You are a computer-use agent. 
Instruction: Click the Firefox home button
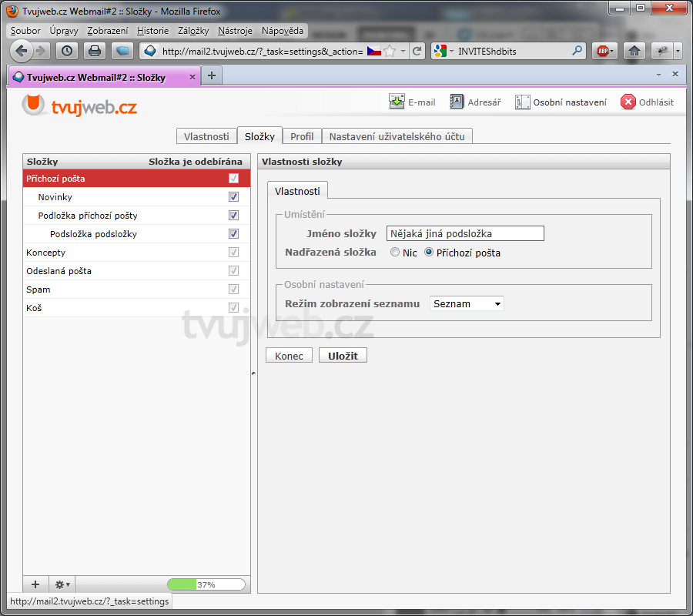point(634,51)
